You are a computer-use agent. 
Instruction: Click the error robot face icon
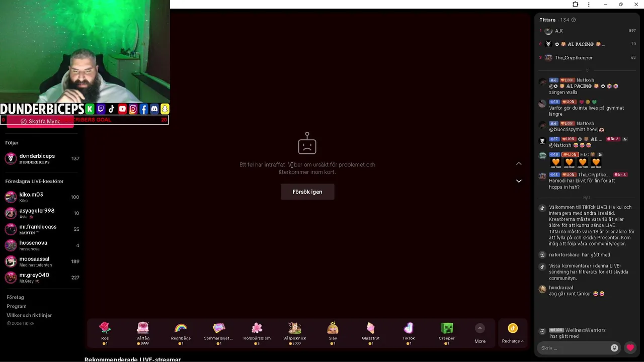pyautogui.click(x=307, y=143)
